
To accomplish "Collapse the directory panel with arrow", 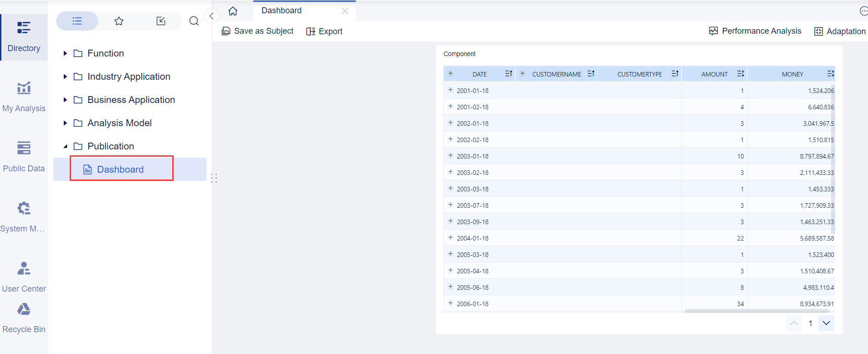I will [x=211, y=16].
